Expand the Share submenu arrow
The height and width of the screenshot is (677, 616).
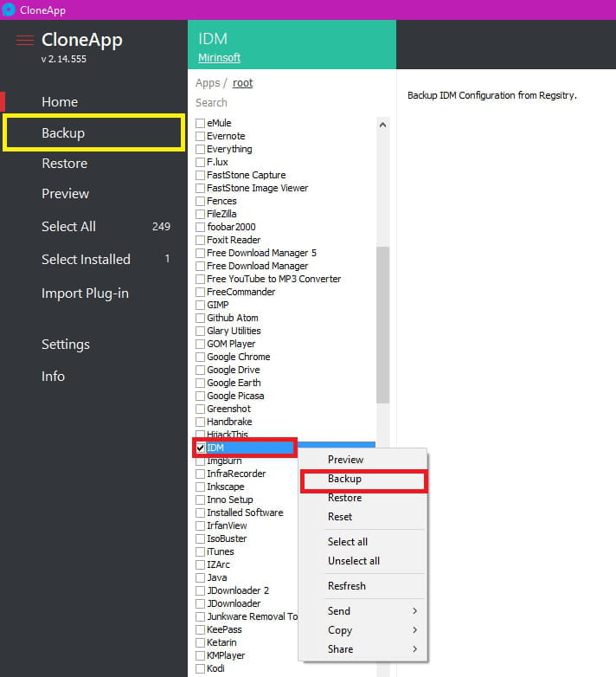(x=414, y=649)
